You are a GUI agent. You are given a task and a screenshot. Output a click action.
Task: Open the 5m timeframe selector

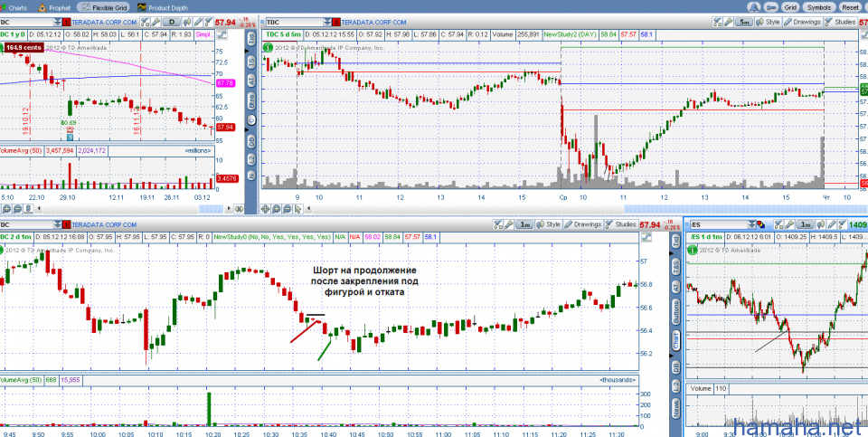pos(744,22)
